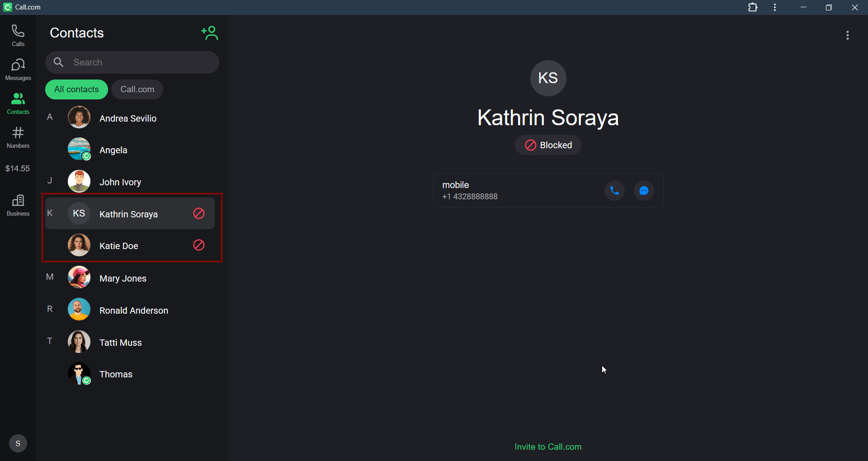The image size is (868, 461).
Task: Toggle the Blocked status badge
Action: (548, 145)
